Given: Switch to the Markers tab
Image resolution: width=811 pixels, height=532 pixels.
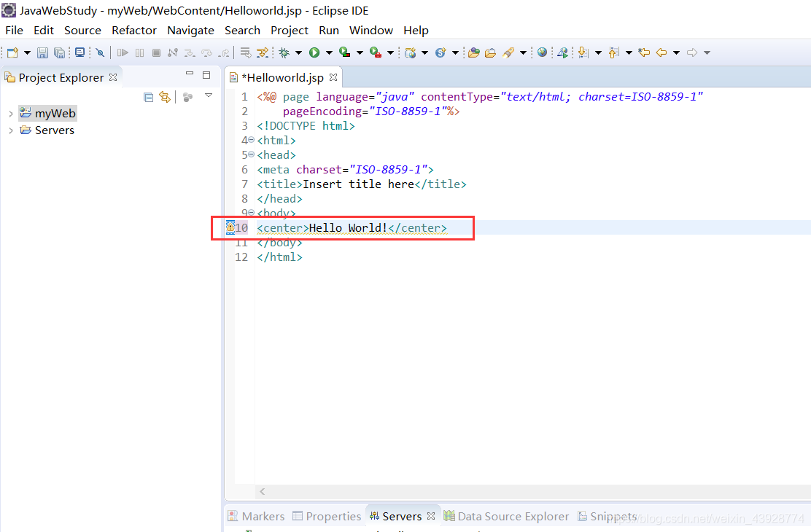Looking at the screenshot, I should click(257, 516).
